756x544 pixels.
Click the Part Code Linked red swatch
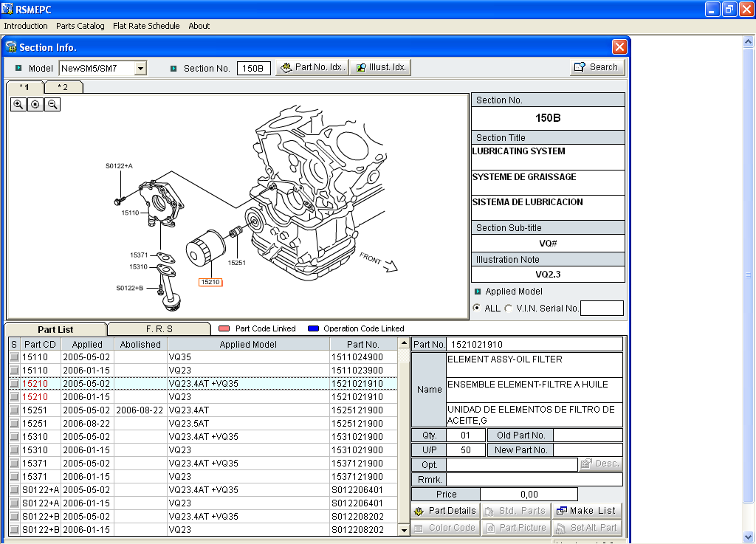tap(224, 328)
